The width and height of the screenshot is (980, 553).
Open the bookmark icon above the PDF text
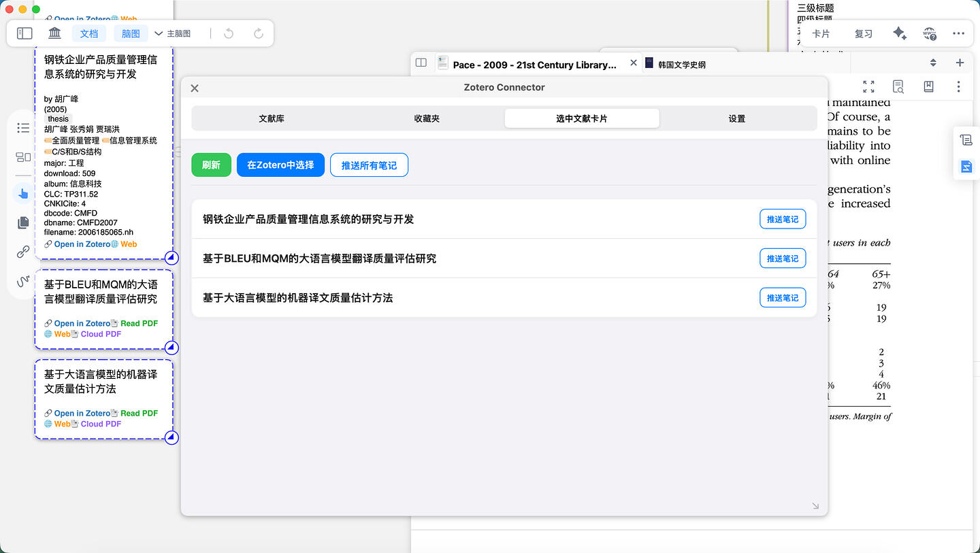pos(928,86)
